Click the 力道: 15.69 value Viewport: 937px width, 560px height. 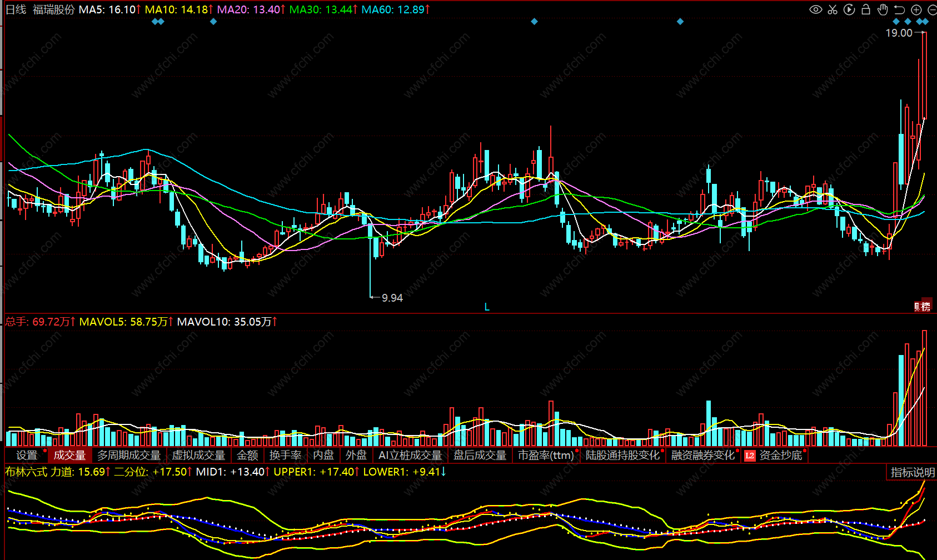81,472
